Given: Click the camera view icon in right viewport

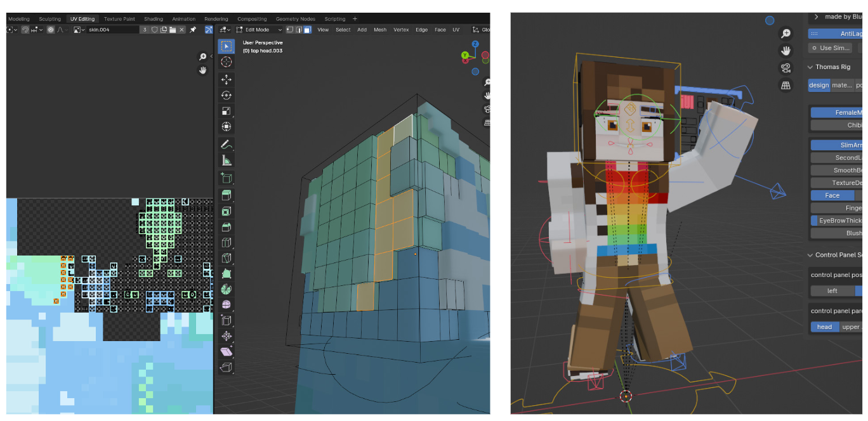Looking at the screenshot, I should (x=786, y=68).
